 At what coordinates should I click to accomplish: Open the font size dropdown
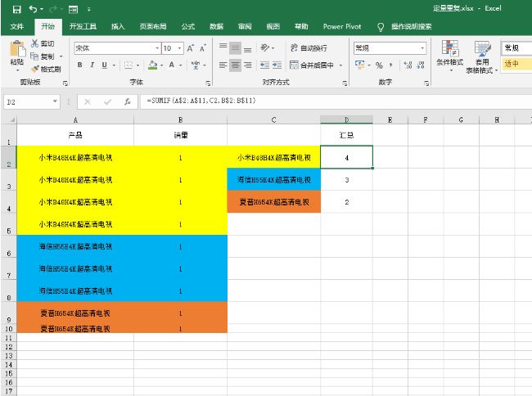179,48
